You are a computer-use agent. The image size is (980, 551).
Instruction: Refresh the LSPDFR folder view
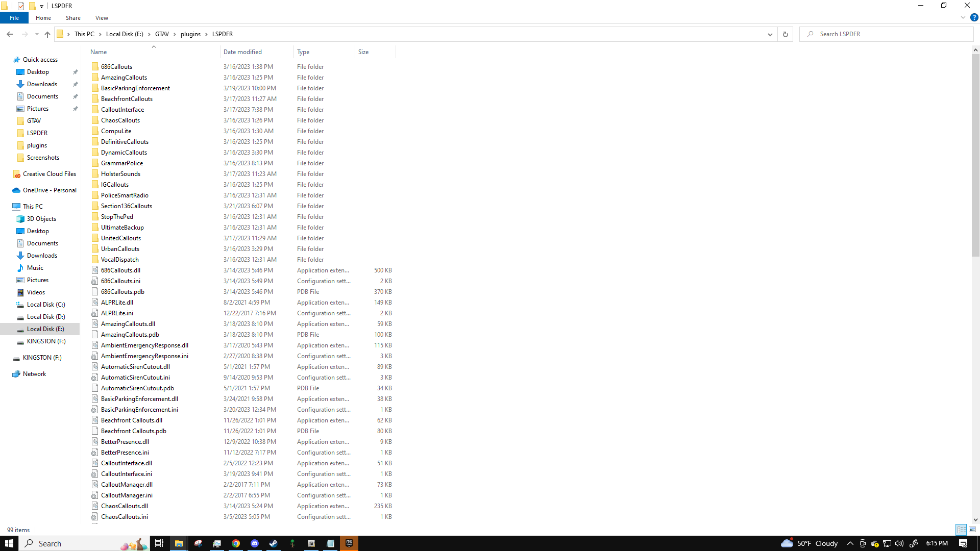pyautogui.click(x=785, y=34)
